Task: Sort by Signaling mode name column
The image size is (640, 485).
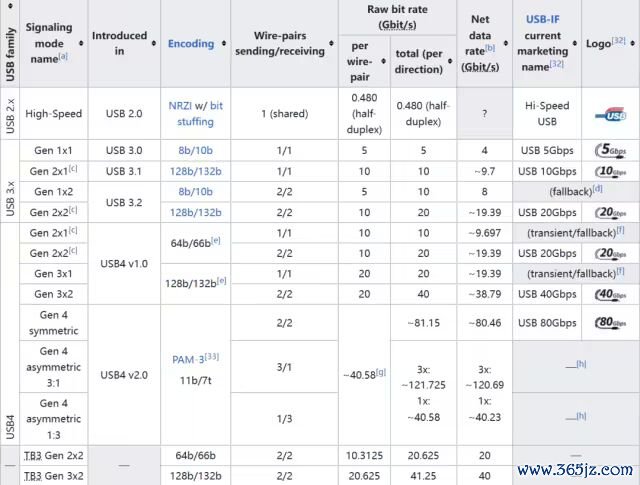Action: point(81,43)
